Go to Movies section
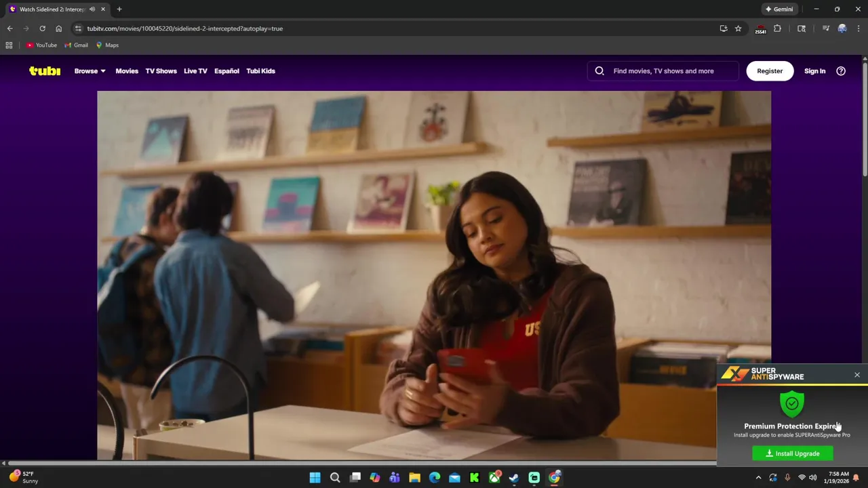Image resolution: width=868 pixels, height=488 pixels. coord(127,70)
